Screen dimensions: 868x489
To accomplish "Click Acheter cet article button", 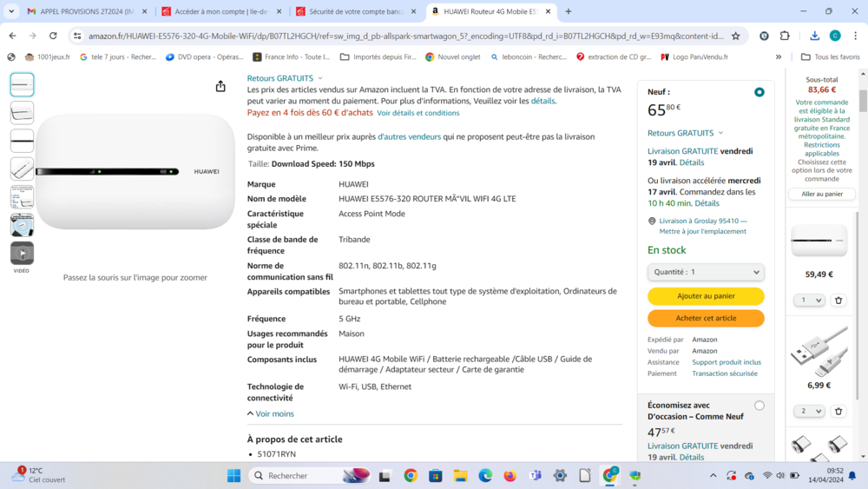I will (706, 319).
